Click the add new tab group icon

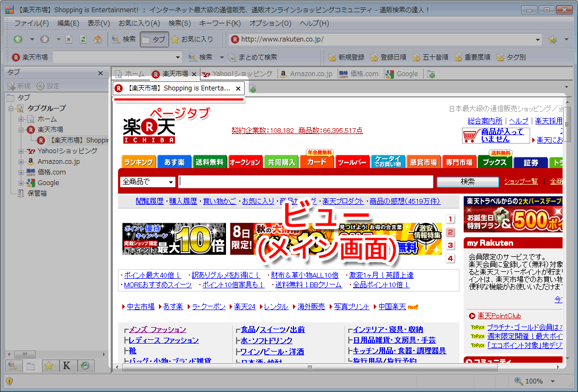(431, 74)
